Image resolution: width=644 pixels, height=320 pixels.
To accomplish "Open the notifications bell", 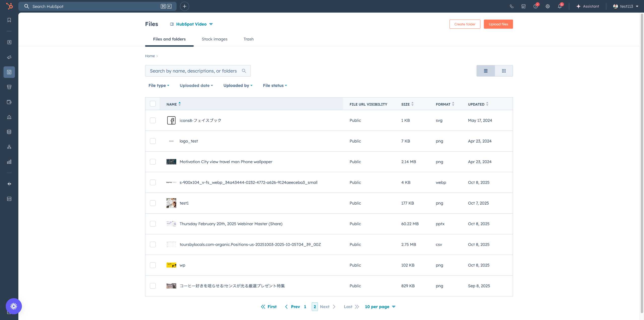I will [559, 6].
